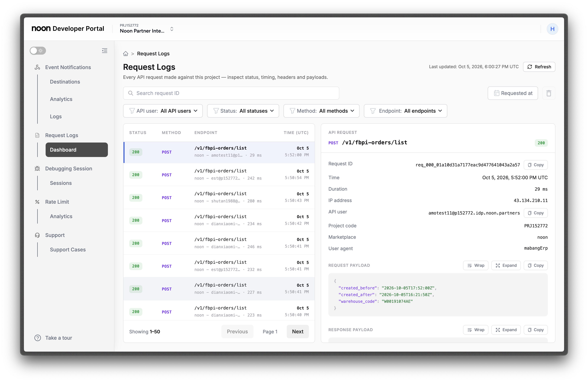Copy the request payload

pos(536,265)
